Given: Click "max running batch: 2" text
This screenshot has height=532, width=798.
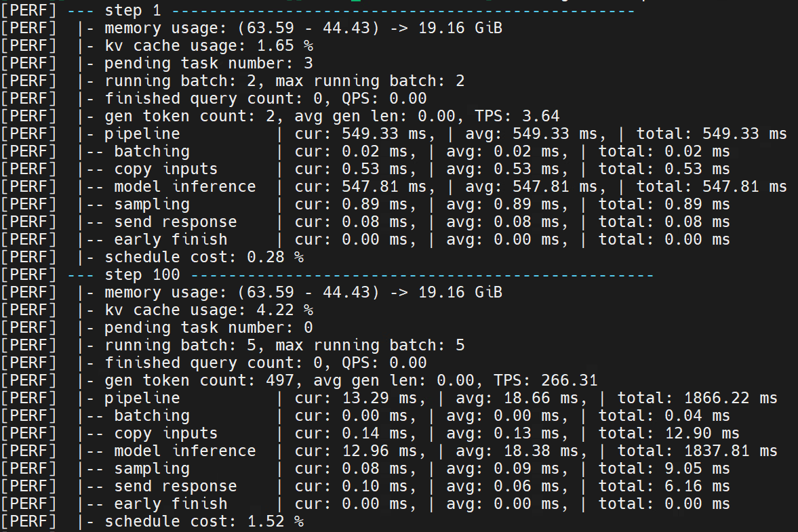Looking at the screenshot, I should [x=370, y=81].
